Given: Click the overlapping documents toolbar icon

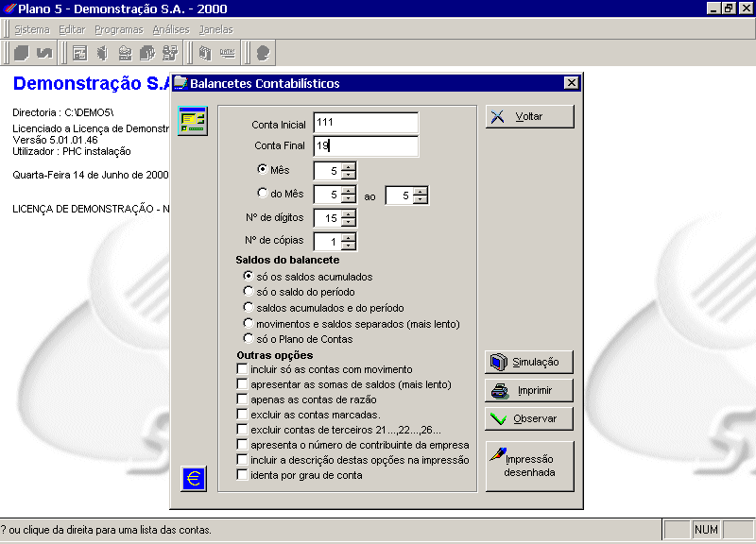Looking at the screenshot, I should click(x=147, y=53).
